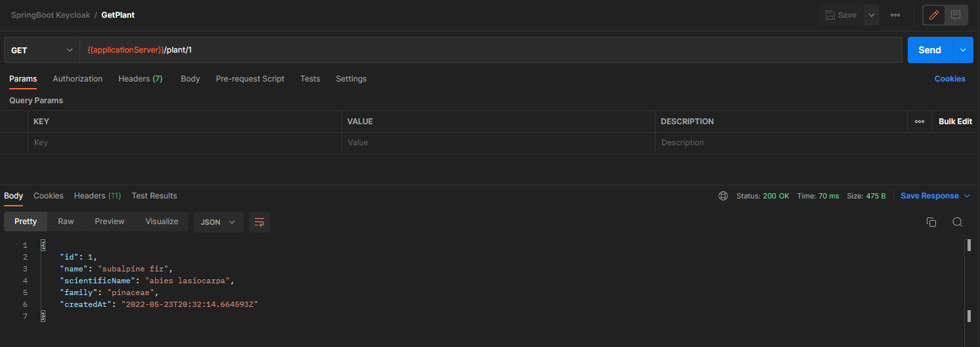Image resolution: width=980 pixels, height=347 pixels.
Task: Expand the Save Response dropdown arrow
Action: (x=967, y=196)
